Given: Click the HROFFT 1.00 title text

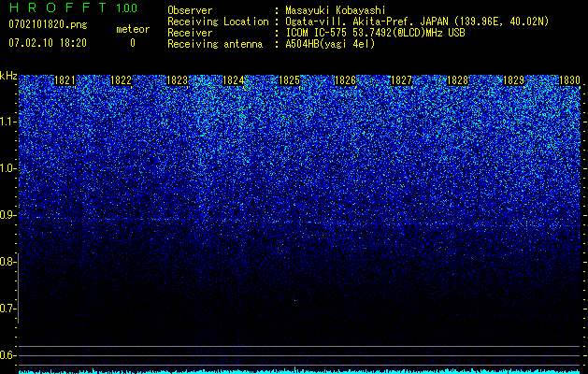Looking at the screenshot, I should (73, 7).
